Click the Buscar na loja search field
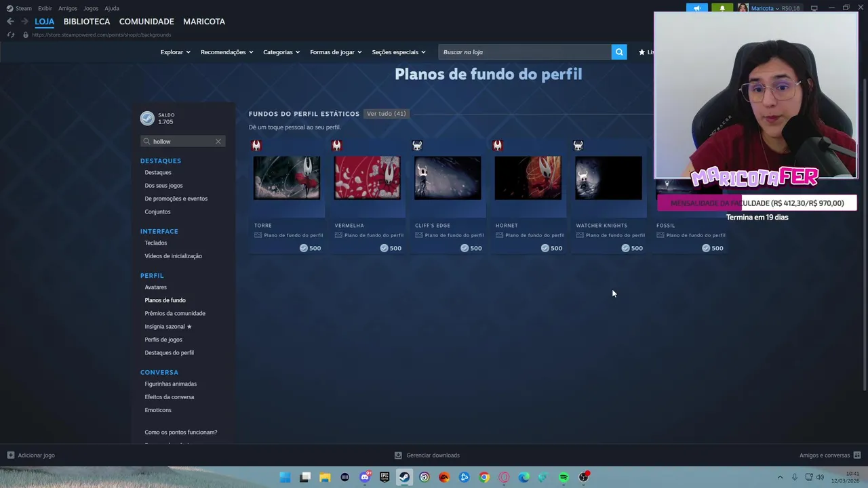This screenshot has height=488, width=868. 525,52
